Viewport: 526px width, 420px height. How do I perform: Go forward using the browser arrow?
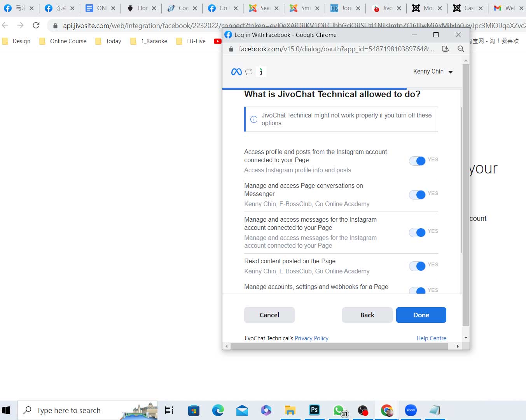point(21,25)
